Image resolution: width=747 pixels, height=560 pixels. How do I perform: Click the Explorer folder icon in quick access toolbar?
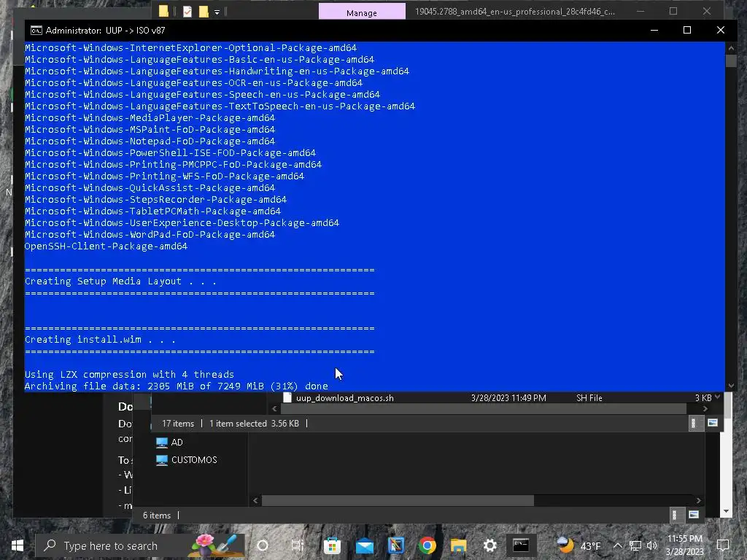point(163,11)
